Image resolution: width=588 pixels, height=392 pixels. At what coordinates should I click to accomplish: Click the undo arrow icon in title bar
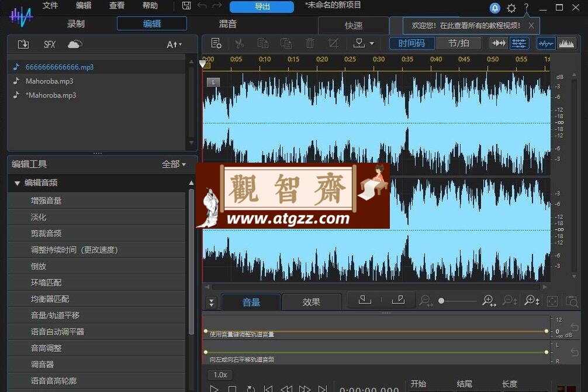click(202, 6)
